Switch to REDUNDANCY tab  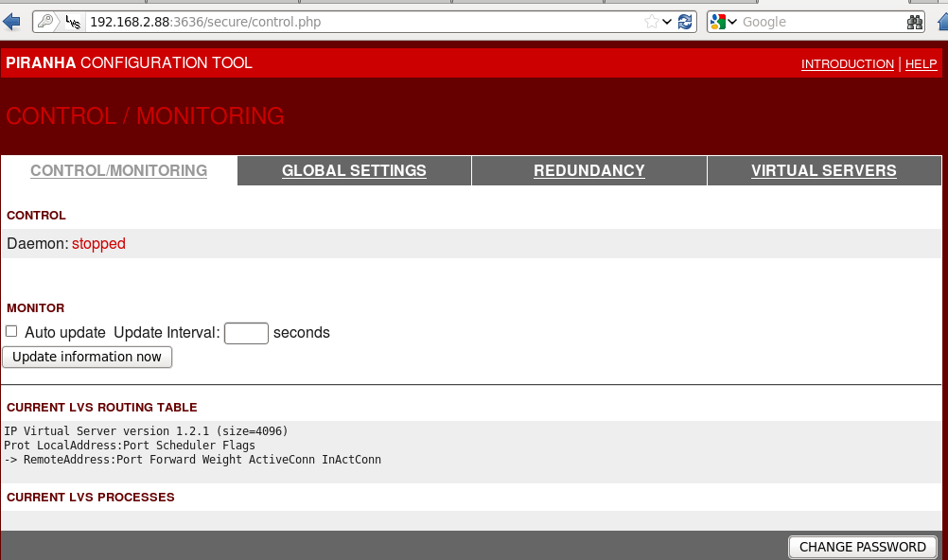click(589, 170)
